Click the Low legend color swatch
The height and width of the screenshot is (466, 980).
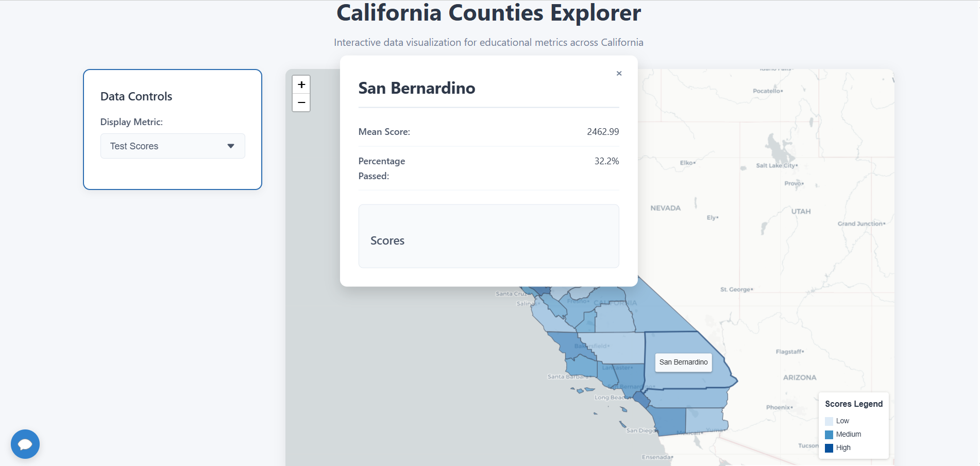pos(829,421)
